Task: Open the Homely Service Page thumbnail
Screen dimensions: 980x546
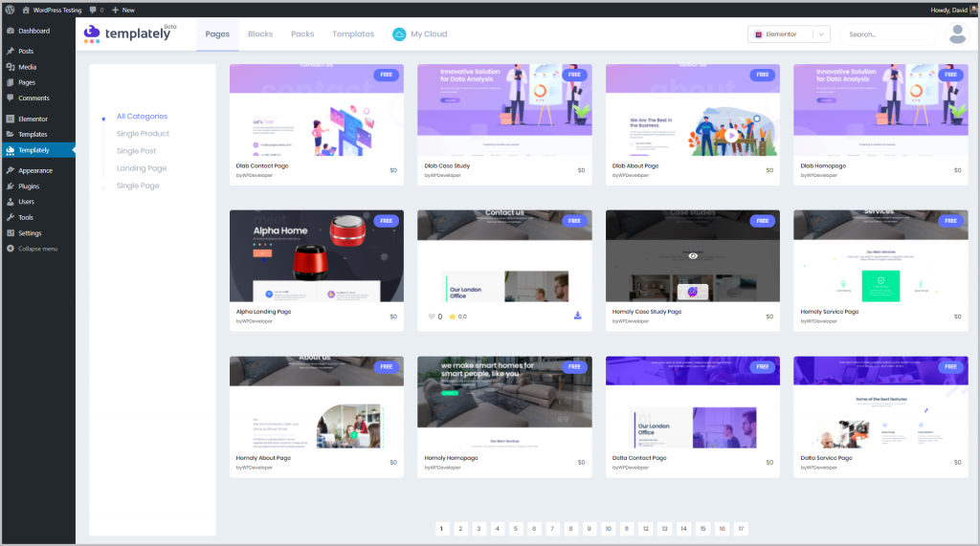Action: [880, 256]
